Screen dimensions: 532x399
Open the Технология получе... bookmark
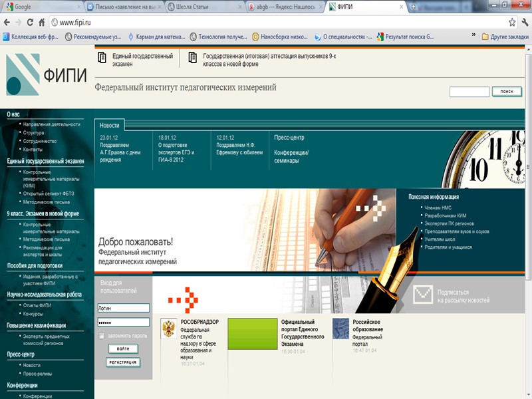coord(219,37)
